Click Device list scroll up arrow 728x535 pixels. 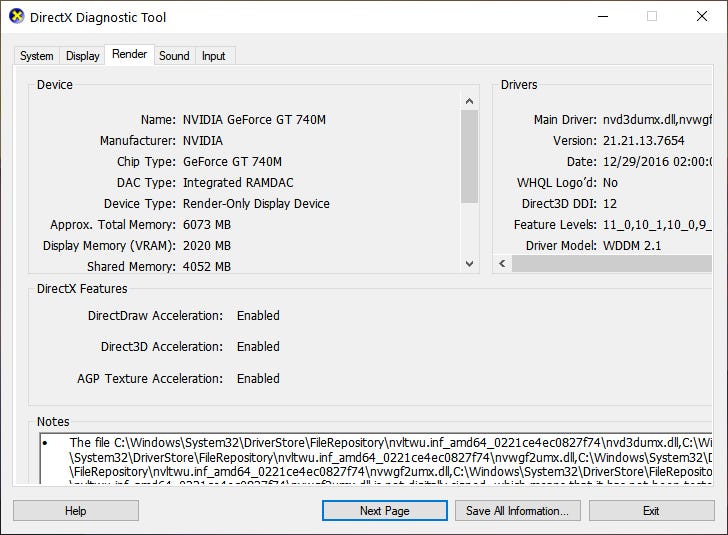click(469, 101)
